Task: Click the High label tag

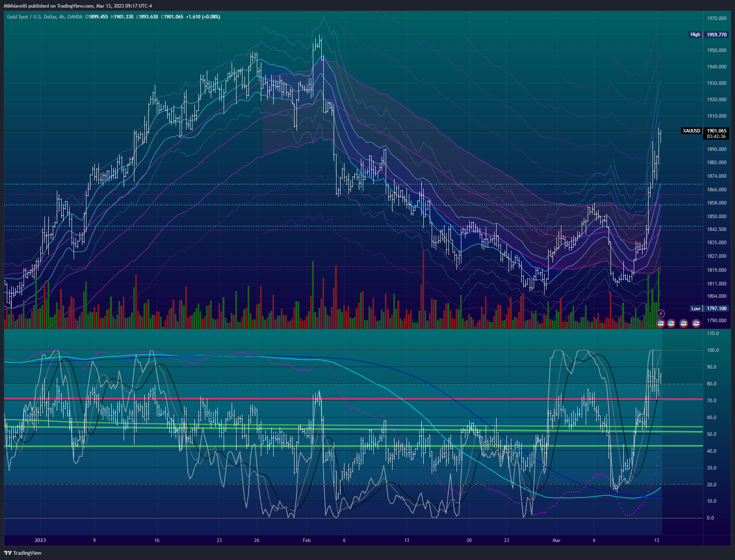Action: tap(695, 35)
